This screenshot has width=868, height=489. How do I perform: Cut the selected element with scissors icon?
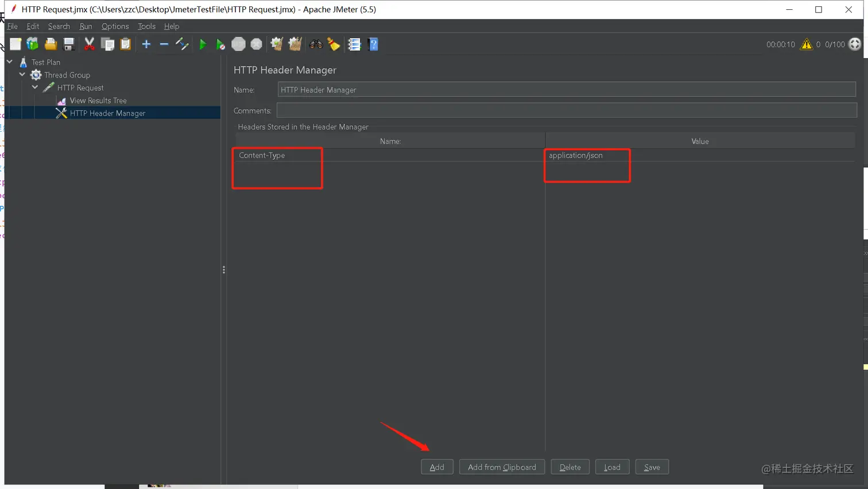tap(90, 44)
